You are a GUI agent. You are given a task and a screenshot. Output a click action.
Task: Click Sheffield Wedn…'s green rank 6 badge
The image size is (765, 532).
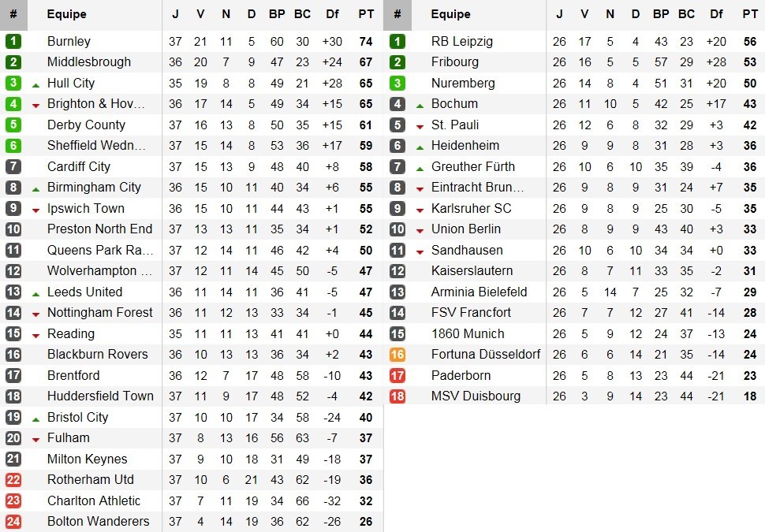click(x=13, y=146)
